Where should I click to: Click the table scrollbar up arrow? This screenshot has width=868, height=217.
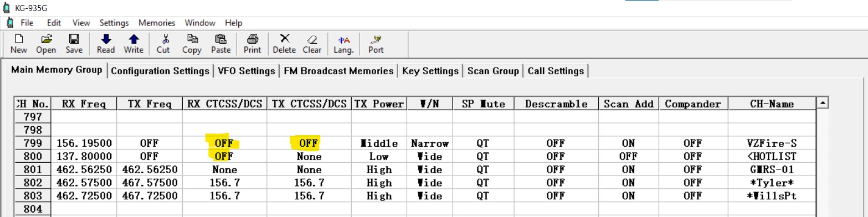point(823,103)
